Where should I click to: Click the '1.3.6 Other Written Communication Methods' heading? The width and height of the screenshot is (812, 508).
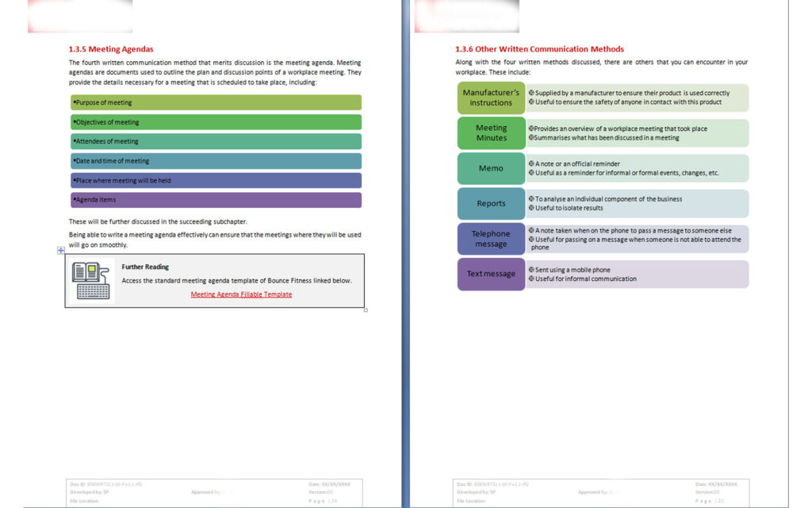pos(539,49)
